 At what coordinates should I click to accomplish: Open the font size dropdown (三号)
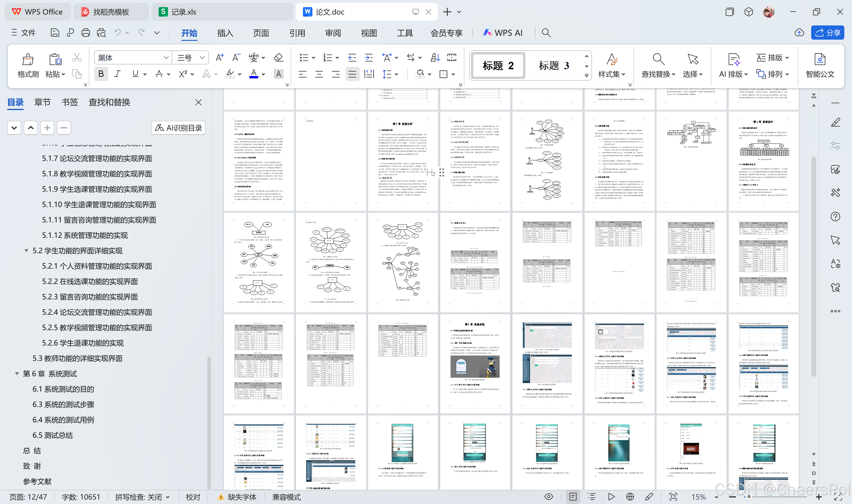(x=202, y=57)
